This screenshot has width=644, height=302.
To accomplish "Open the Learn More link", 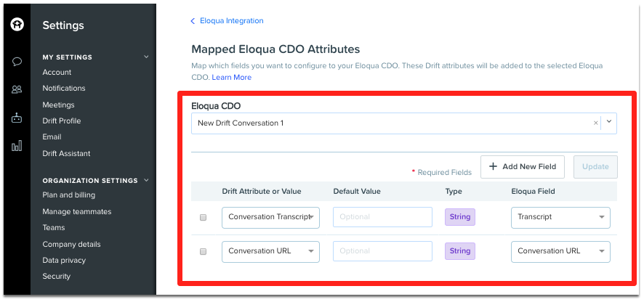I will coord(232,77).
